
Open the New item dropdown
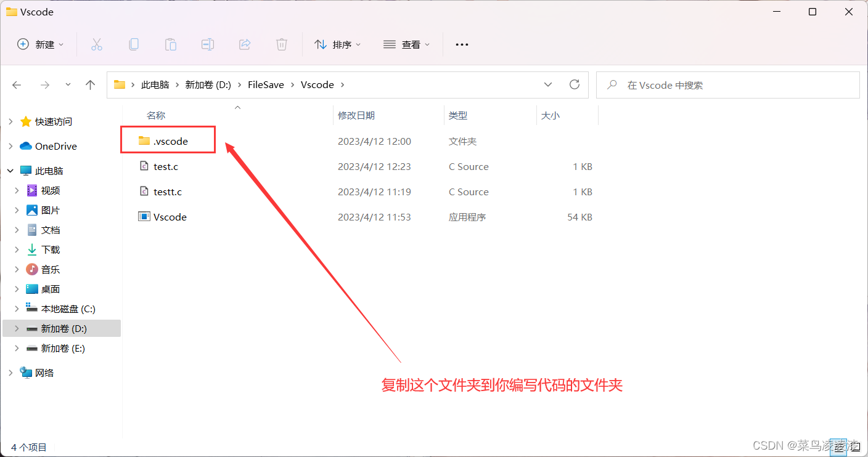41,44
